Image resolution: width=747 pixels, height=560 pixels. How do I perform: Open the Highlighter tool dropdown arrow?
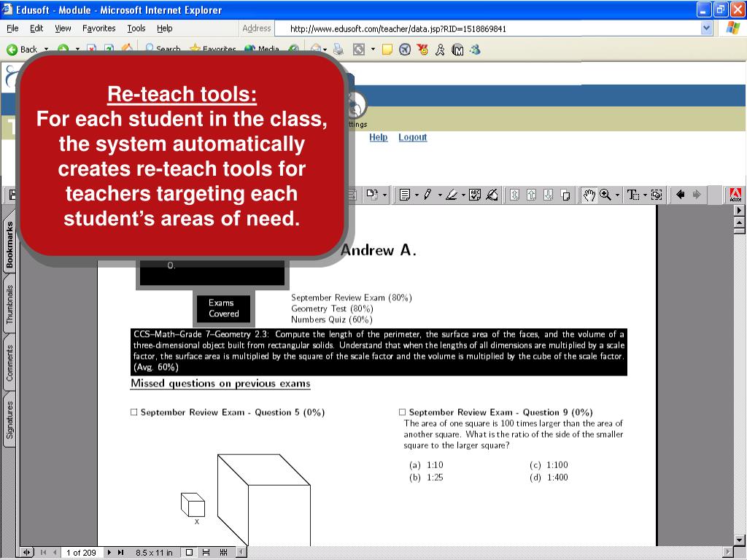pos(463,194)
